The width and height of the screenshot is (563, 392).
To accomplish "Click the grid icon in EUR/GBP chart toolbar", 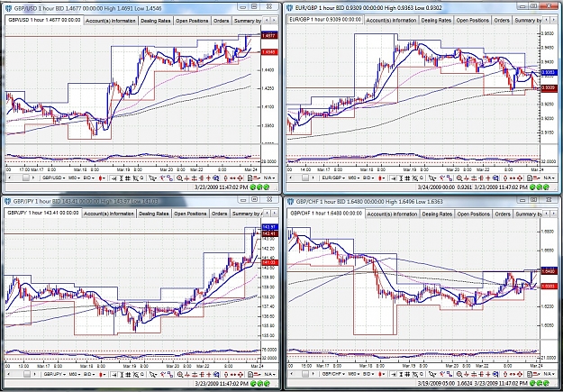I will [407, 178].
